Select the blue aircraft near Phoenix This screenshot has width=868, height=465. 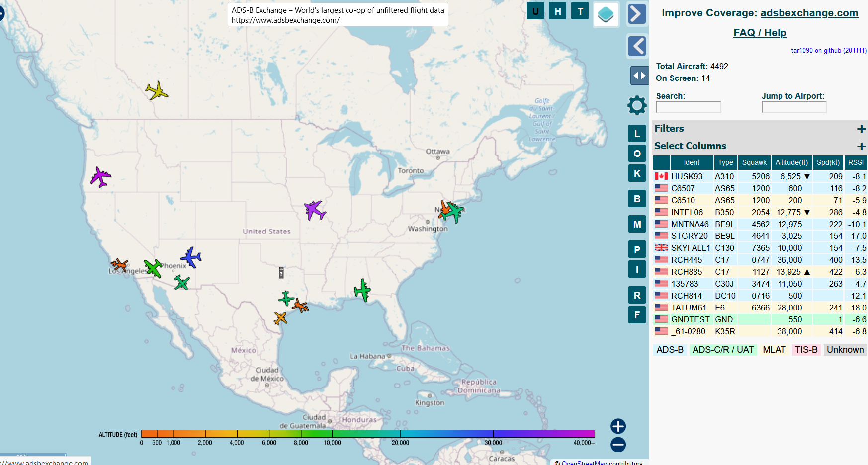191,257
